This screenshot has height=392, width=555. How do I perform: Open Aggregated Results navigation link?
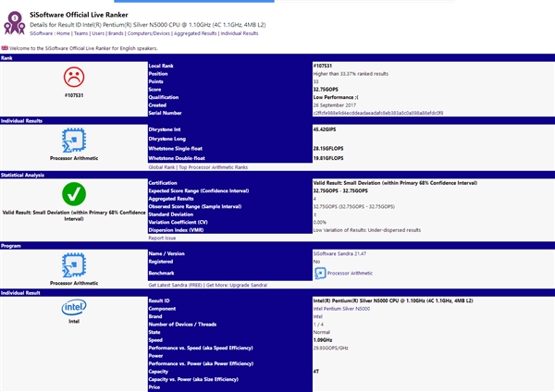(x=203, y=32)
